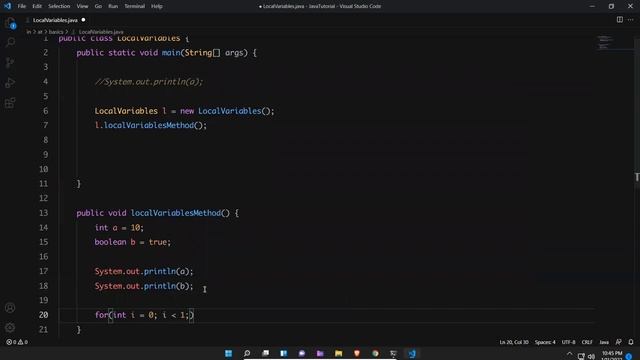Image resolution: width=640 pixels, height=360 pixels.
Task: Open the Search view in activity bar
Action: [10, 42]
